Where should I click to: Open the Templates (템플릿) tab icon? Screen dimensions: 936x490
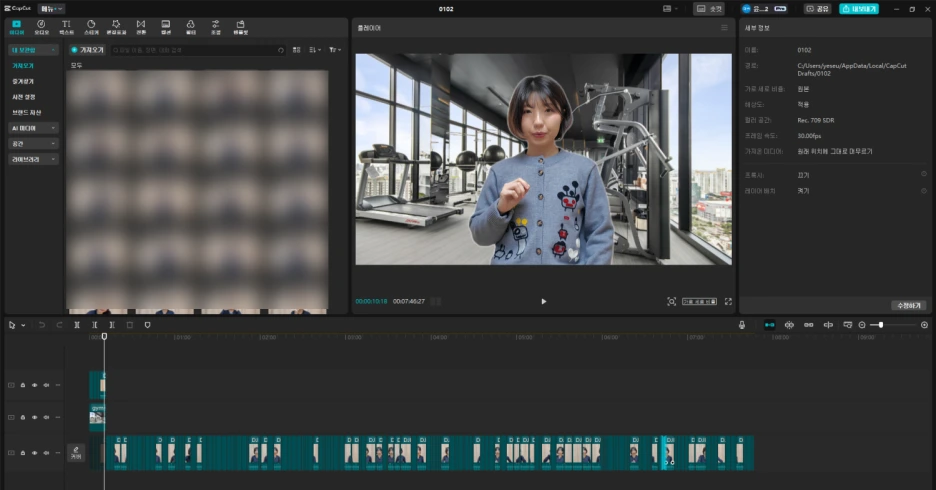pos(240,27)
